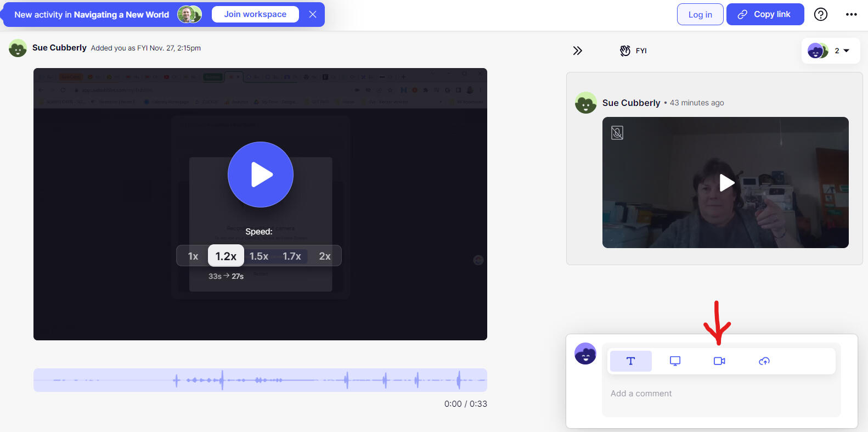Select the video camera comment icon
Image resolution: width=868 pixels, height=432 pixels.
click(719, 361)
